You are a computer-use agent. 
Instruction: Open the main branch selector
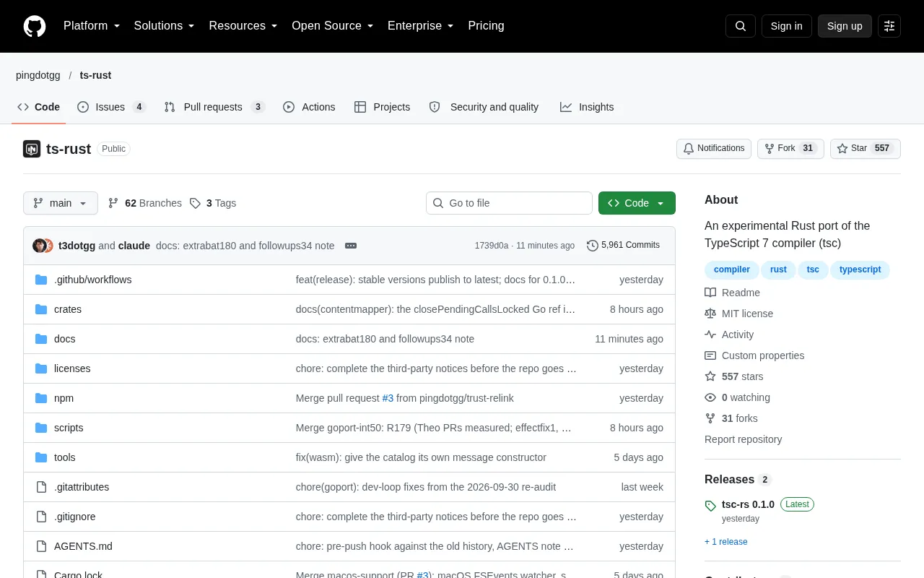point(61,203)
